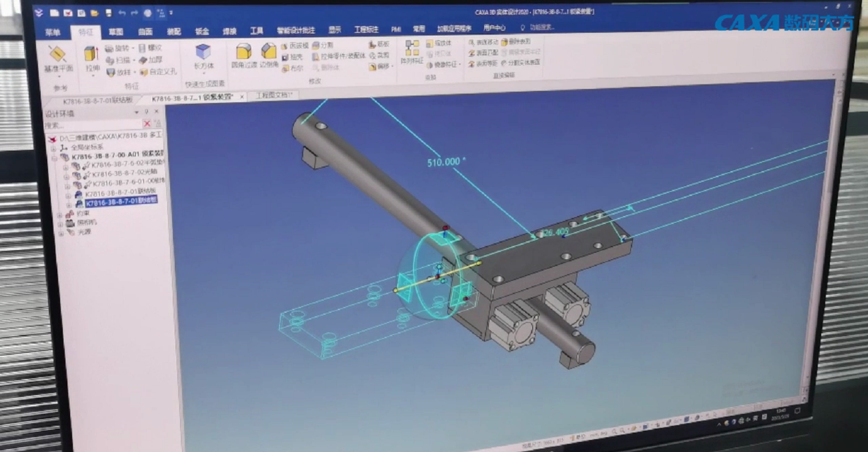868x452 pixels.
Task: Open the 显示 ribbon tab
Action: (x=335, y=30)
